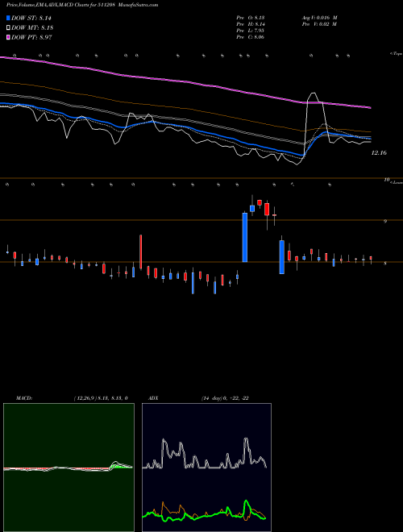Click the 8 price axis label

tap(385, 264)
